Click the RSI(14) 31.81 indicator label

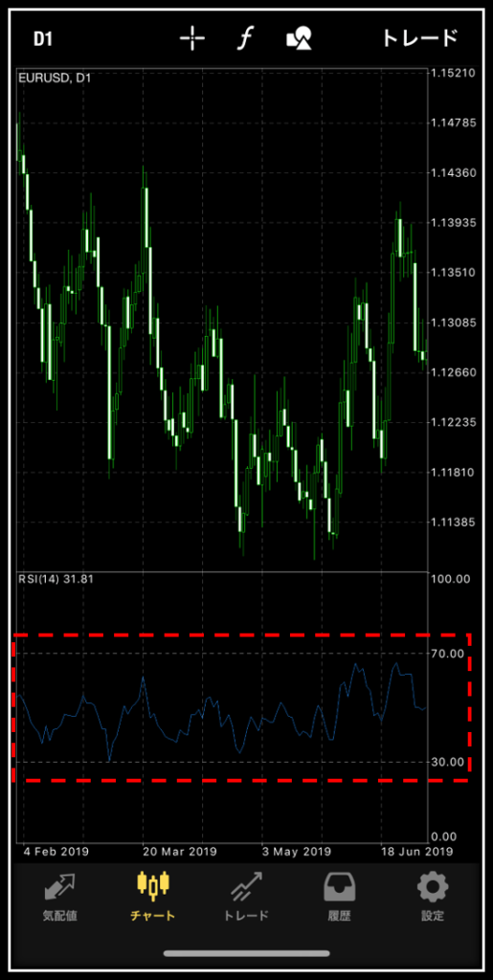click(x=56, y=579)
